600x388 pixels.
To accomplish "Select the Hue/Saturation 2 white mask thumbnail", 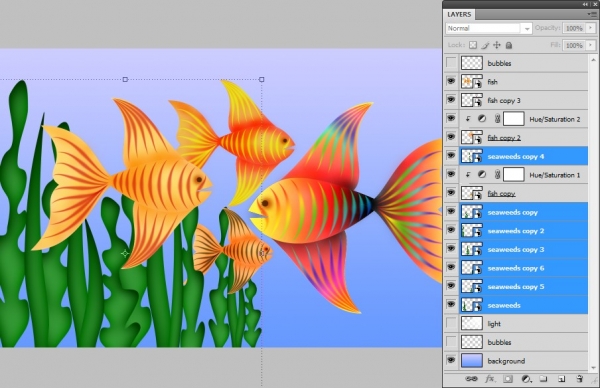I will coord(514,119).
